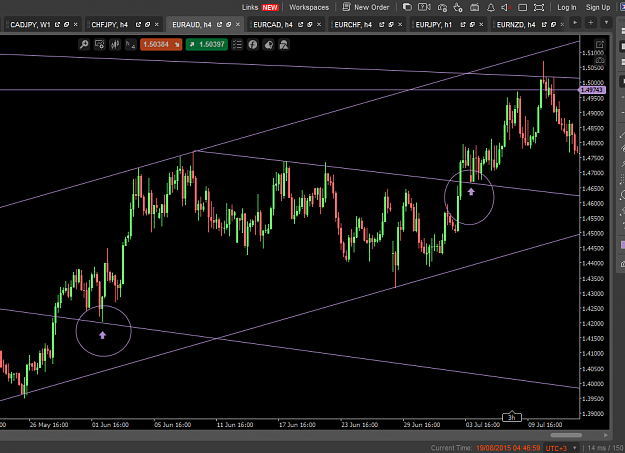Open the Links menu

(250, 7)
